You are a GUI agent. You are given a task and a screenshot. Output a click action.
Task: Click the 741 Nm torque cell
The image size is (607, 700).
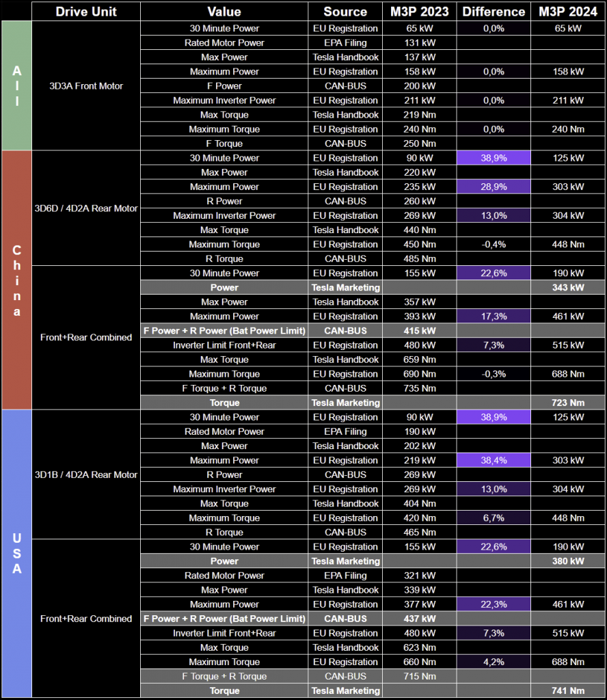click(568, 690)
